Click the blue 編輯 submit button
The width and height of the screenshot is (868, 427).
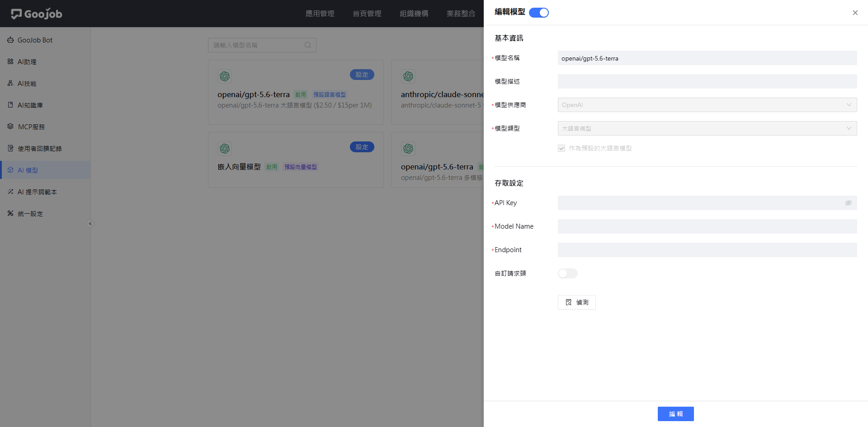click(x=676, y=414)
